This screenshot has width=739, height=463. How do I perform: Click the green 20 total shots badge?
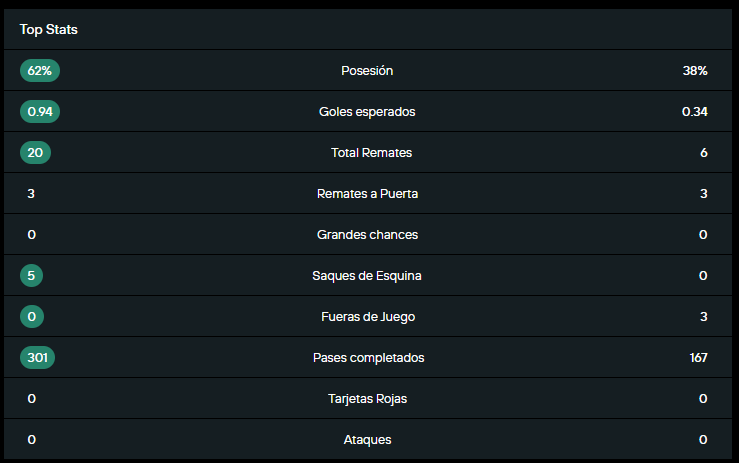tap(35, 153)
